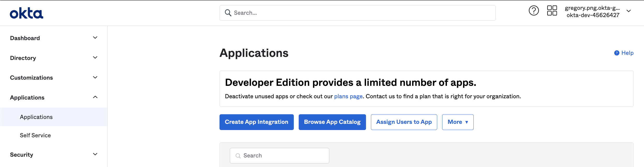644x167 pixels.
Task: Click the magnifier icon in applications list search
Action: pyautogui.click(x=238, y=156)
